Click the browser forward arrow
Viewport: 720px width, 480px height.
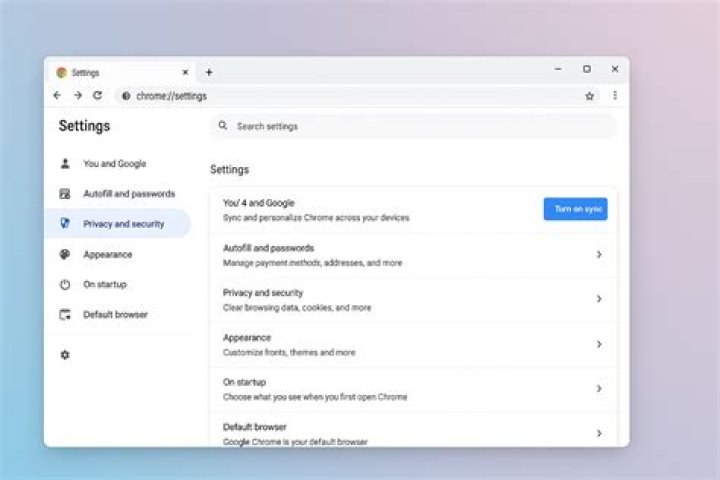click(x=78, y=96)
